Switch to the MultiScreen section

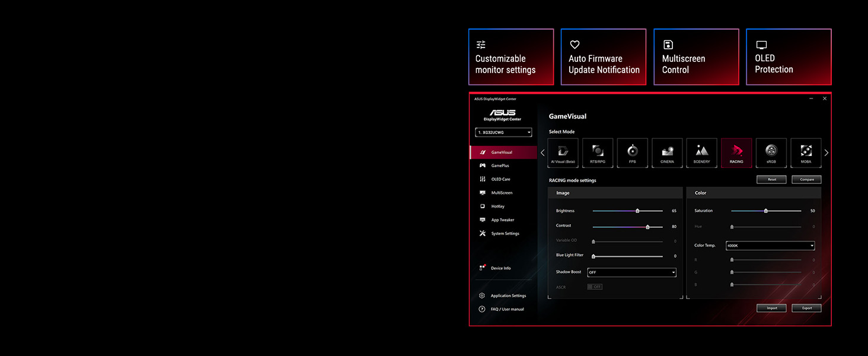[x=502, y=192]
